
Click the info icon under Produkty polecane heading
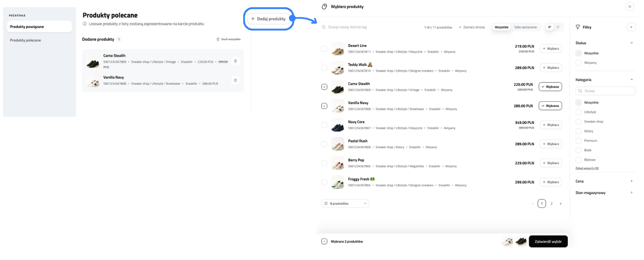(x=85, y=24)
